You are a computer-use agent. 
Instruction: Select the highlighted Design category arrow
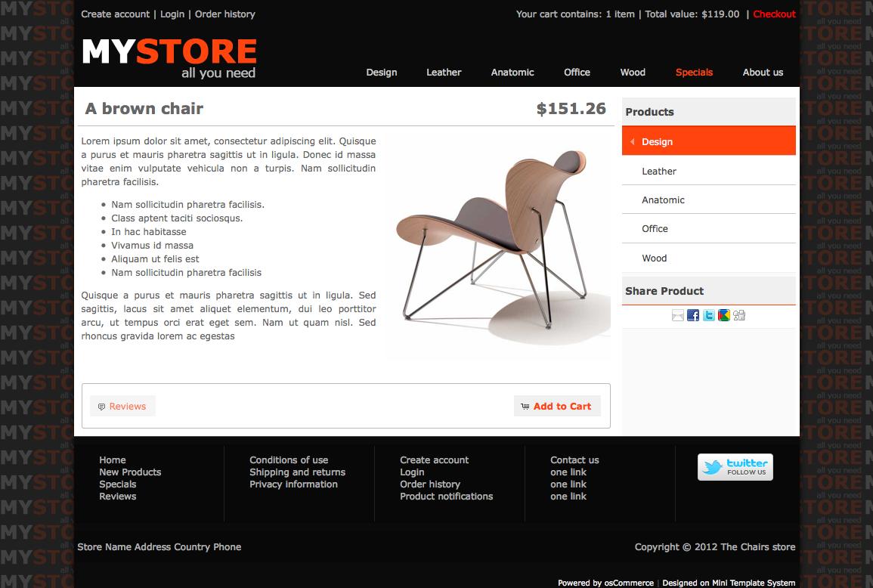coord(633,141)
